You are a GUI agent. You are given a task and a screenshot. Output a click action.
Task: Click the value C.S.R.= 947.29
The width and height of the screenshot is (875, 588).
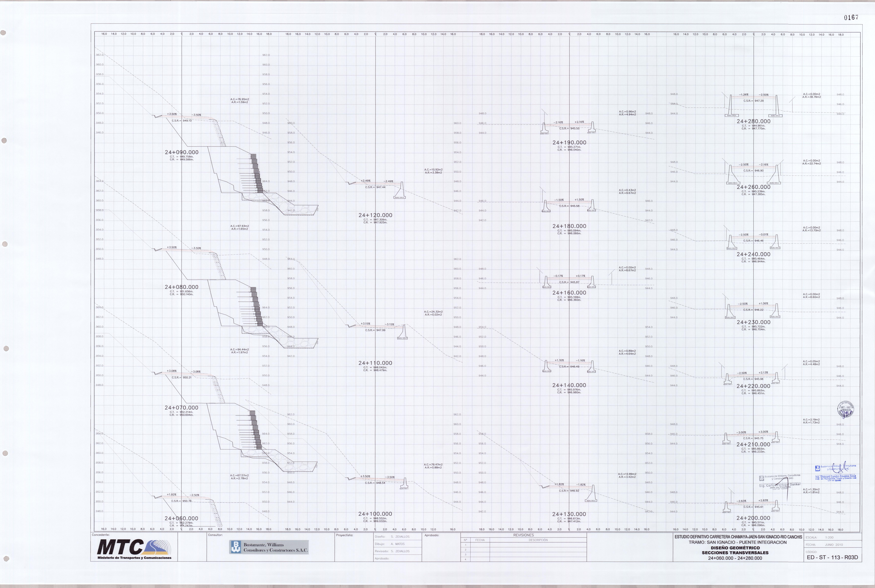tap(753, 101)
